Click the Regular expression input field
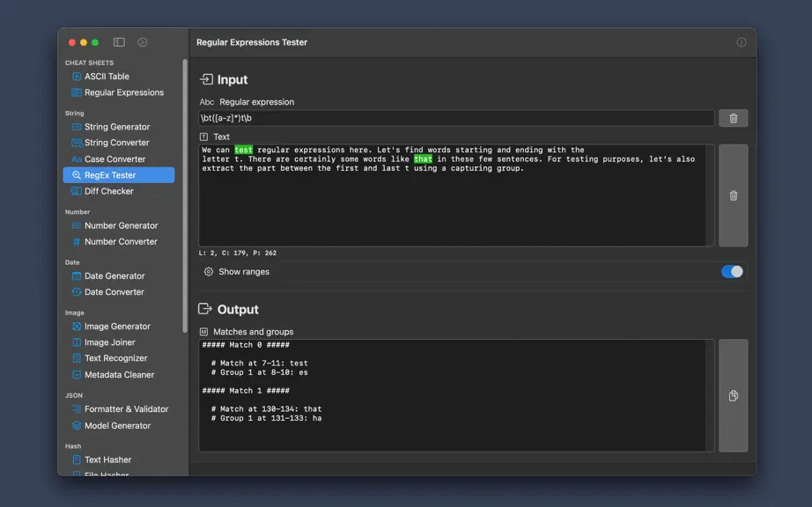This screenshot has width=812, height=507. [x=456, y=119]
